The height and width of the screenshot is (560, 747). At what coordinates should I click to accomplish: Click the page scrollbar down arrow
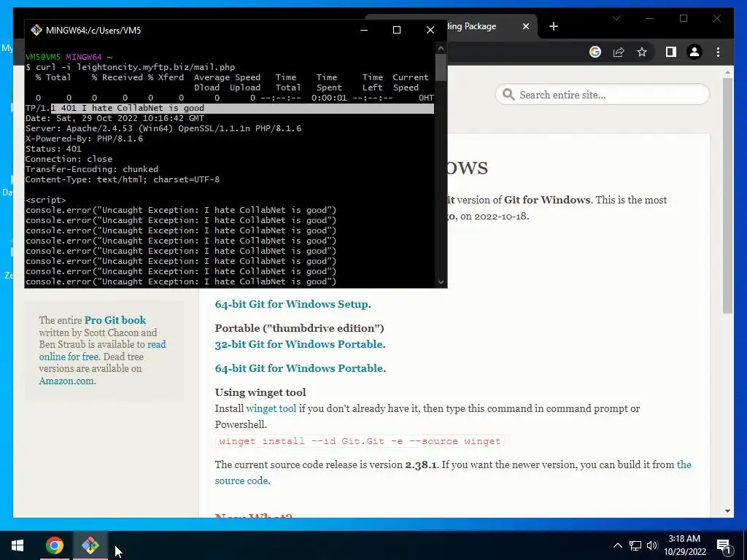727,511
